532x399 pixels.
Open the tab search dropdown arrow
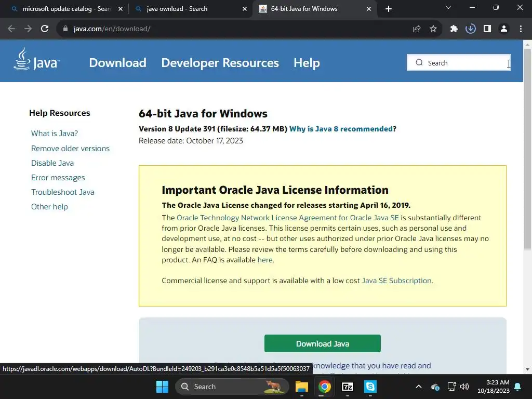click(x=448, y=7)
